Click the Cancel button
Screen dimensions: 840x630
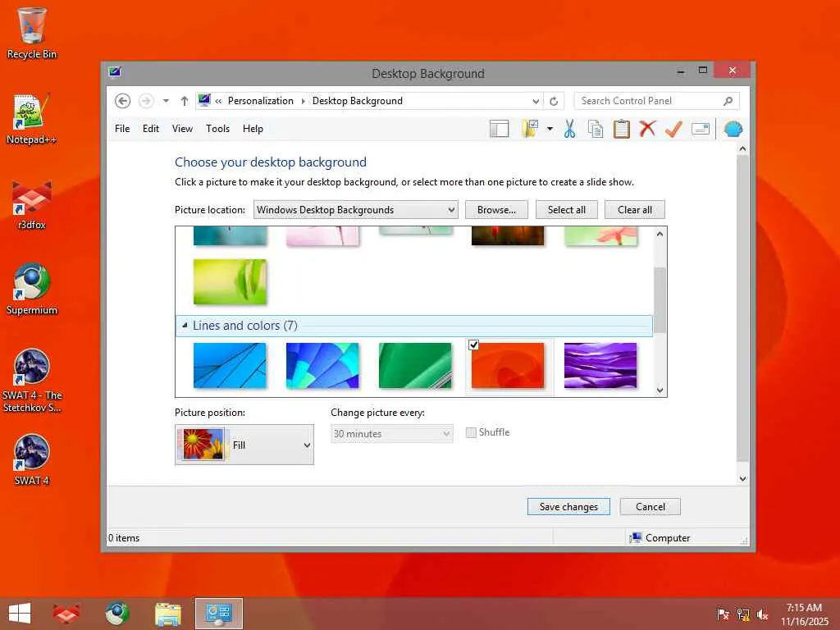pyautogui.click(x=651, y=507)
